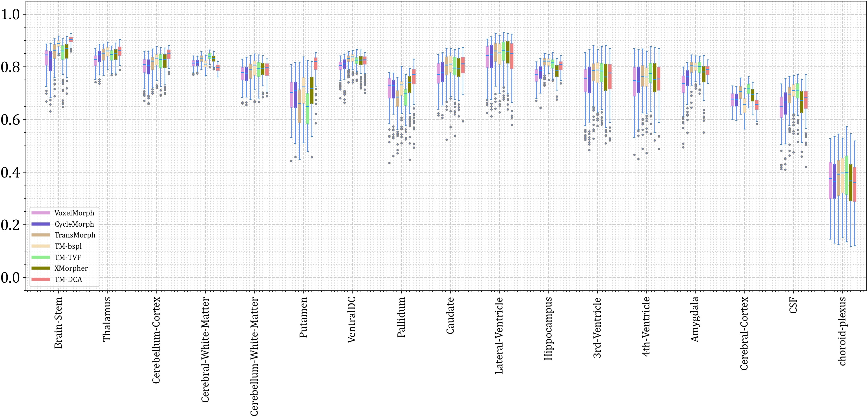Click the 0.4 y-axis tick label
868x418 pixels.
[11, 173]
